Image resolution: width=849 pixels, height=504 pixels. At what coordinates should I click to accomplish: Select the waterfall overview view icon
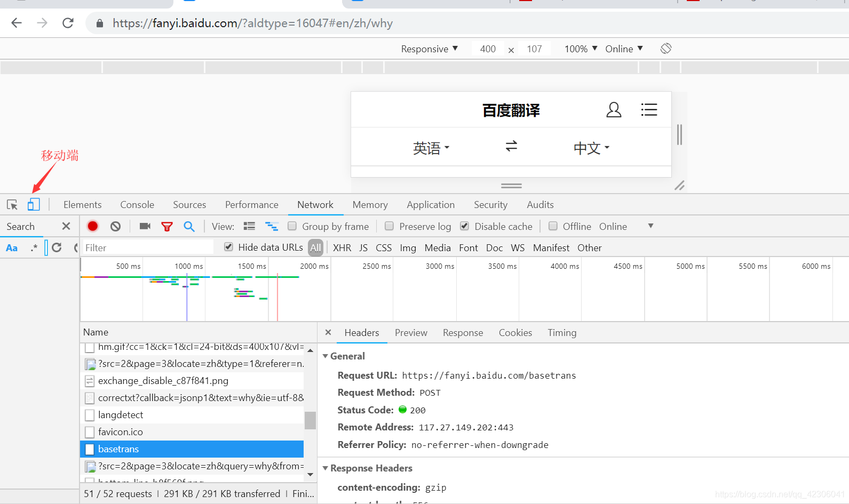coord(272,226)
